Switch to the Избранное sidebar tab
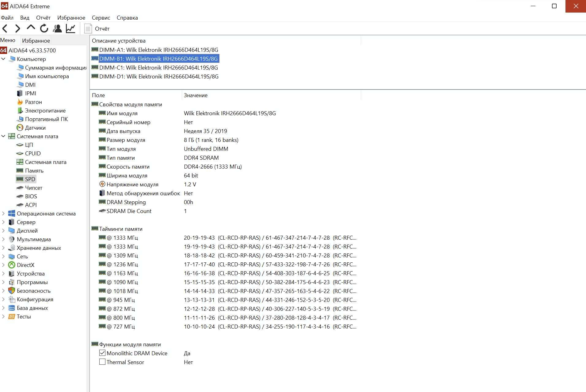The image size is (586, 392). tap(36, 40)
